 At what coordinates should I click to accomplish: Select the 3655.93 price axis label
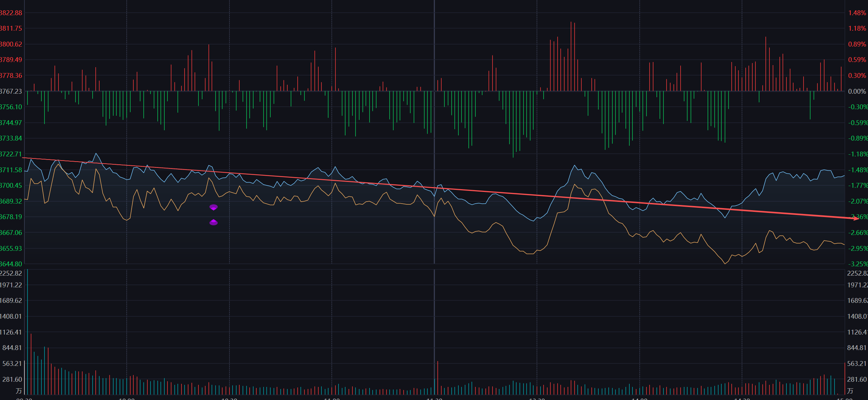[x=11, y=248]
